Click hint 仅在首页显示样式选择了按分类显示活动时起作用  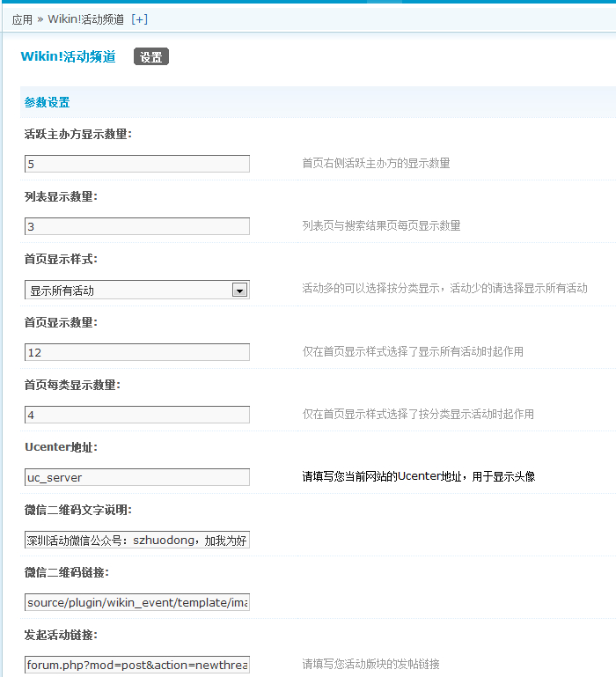(418, 415)
